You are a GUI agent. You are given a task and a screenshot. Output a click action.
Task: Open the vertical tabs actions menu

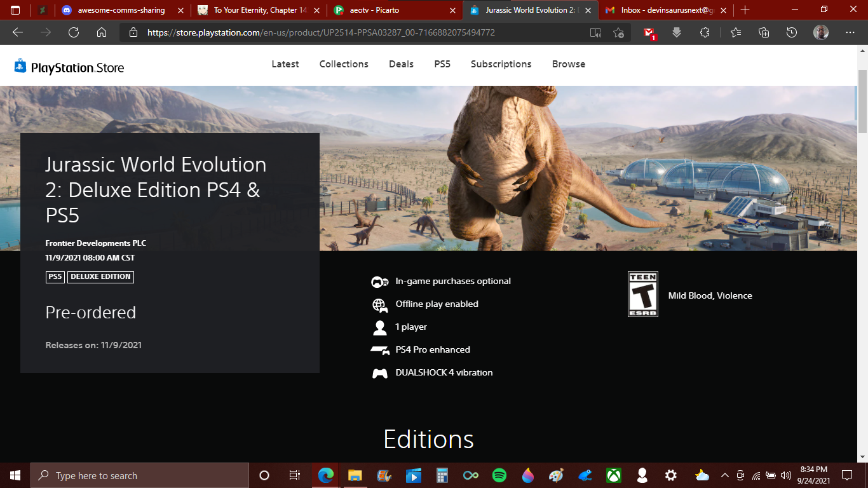(x=15, y=10)
